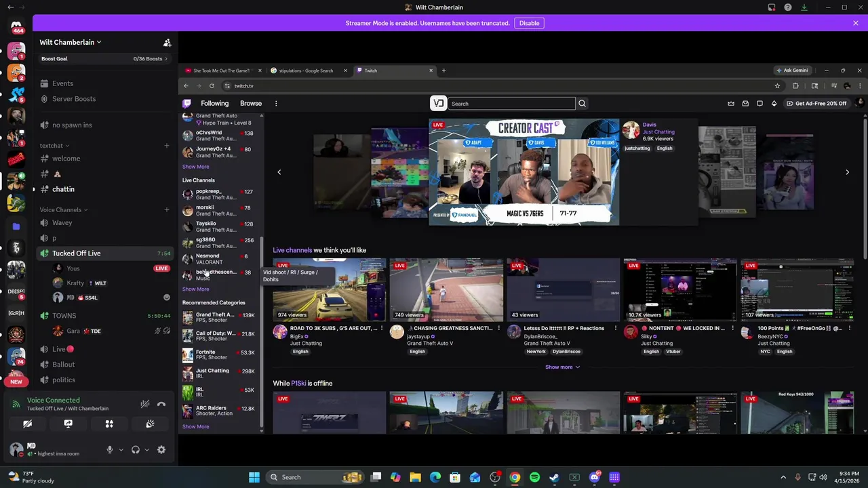This screenshot has height=488, width=868.
Task: Click Get Ad-Free 20% Off button
Action: tap(816, 104)
